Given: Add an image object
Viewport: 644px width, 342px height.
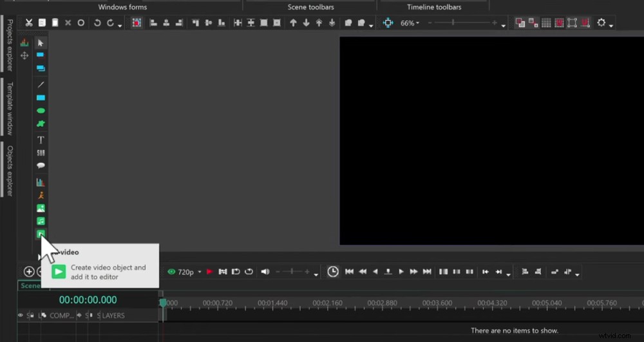Looking at the screenshot, I should coord(41,208).
